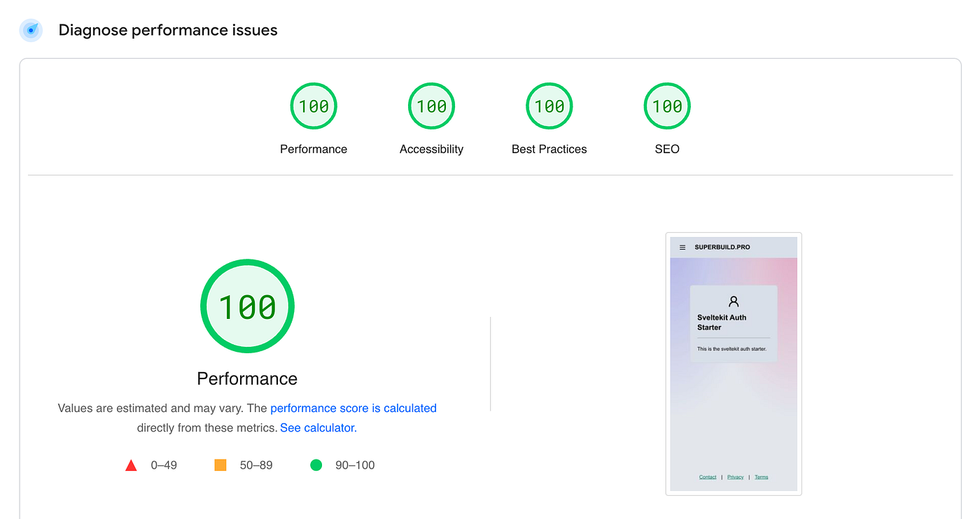Viewport: 980px width, 519px height.
Task: Click the Terms link in page preview
Action: click(761, 477)
